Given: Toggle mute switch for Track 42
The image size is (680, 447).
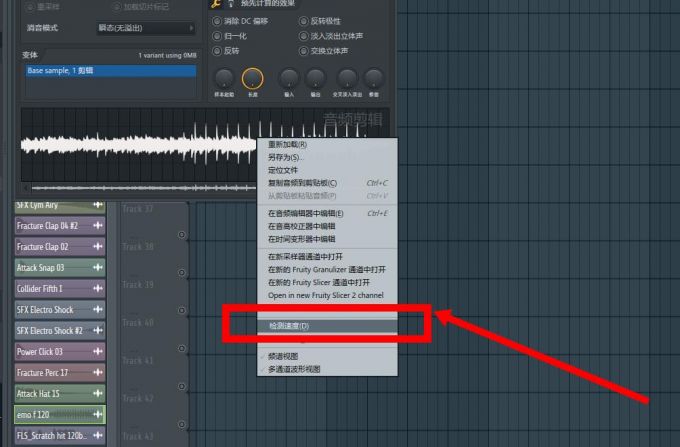Looking at the screenshot, I should pyautogui.click(x=182, y=424).
